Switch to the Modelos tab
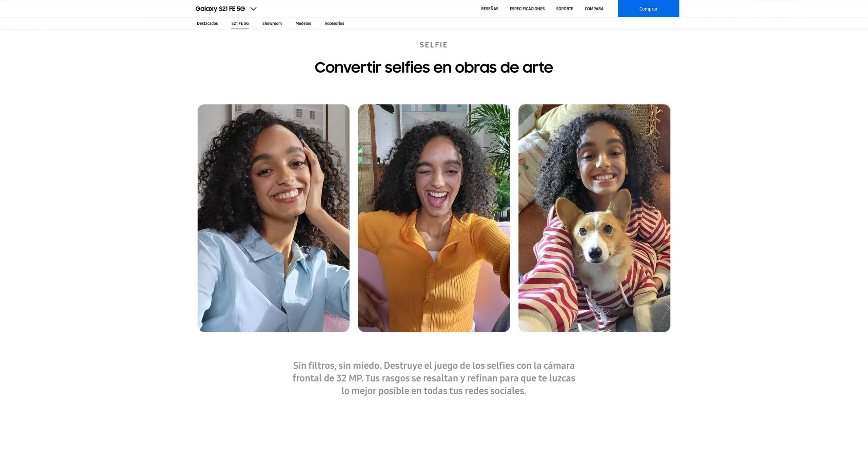 point(303,23)
